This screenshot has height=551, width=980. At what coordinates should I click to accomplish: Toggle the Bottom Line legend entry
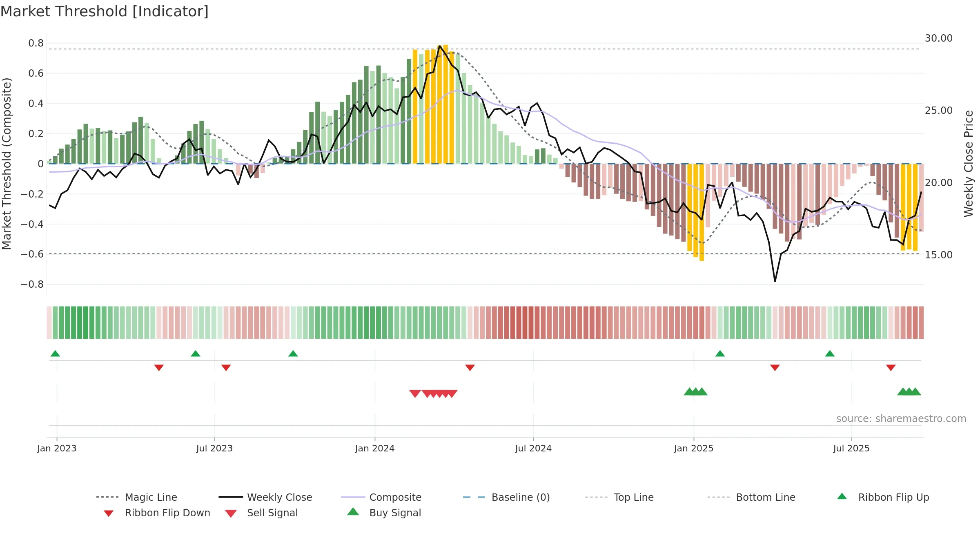click(x=751, y=497)
